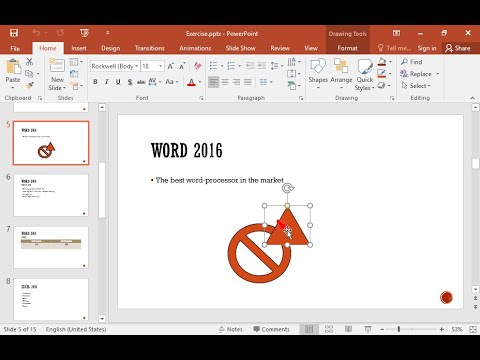
Task: Switch to the Insert tab
Action: [x=79, y=48]
